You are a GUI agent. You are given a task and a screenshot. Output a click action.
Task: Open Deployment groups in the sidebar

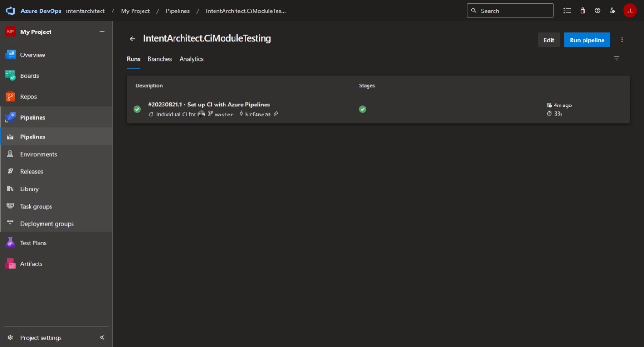point(56,224)
